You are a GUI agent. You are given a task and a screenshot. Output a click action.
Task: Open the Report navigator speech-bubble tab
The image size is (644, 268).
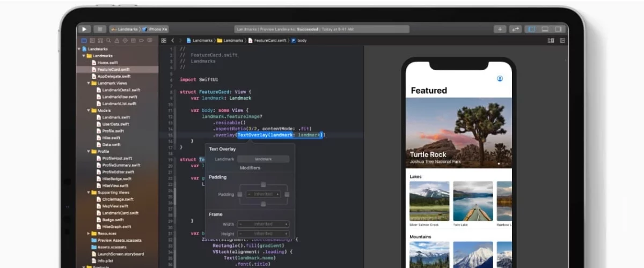click(x=149, y=40)
